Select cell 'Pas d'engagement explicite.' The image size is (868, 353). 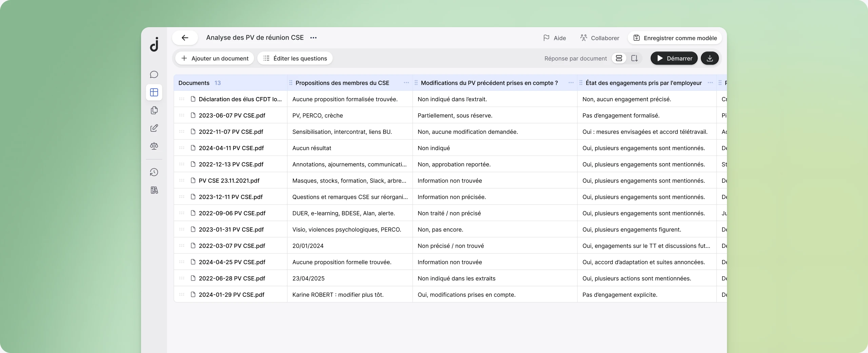(647, 295)
